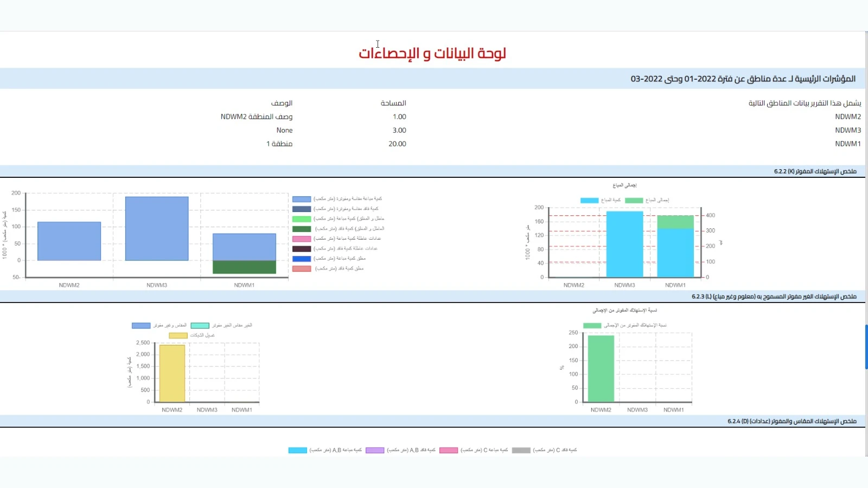Toggle the light green legend swatch in first chart
868x488 pixels.
[302, 219]
